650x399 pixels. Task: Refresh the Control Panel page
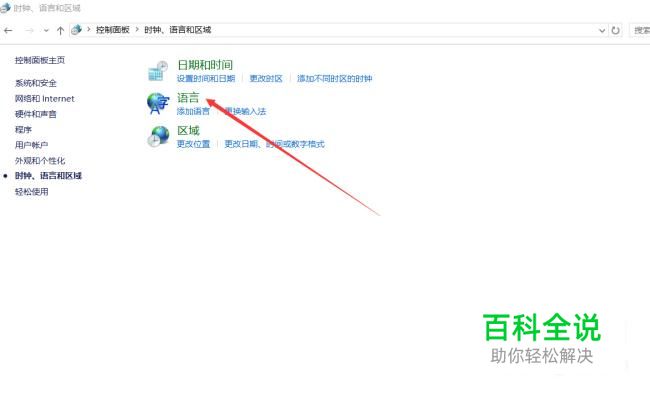[616, 30]
